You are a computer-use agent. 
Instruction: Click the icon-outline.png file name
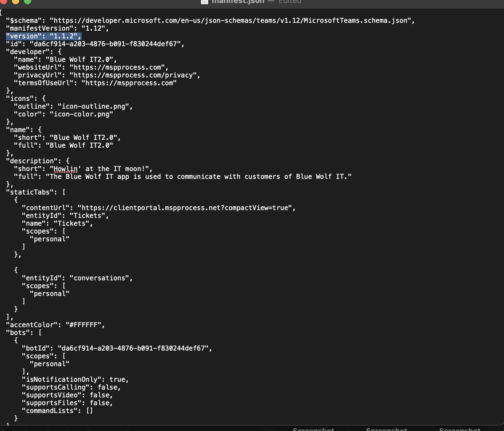93,107
